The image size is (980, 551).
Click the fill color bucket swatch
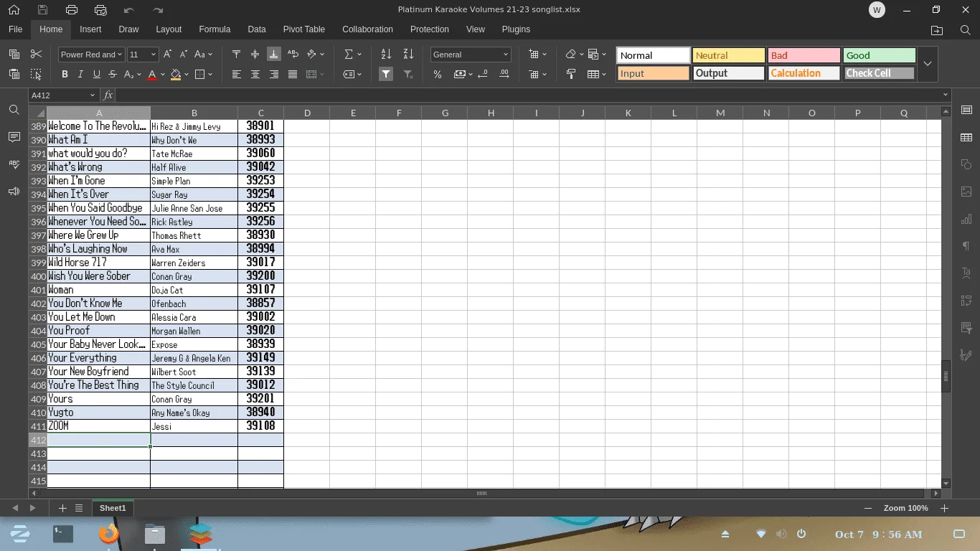click(x=176, y=74)
